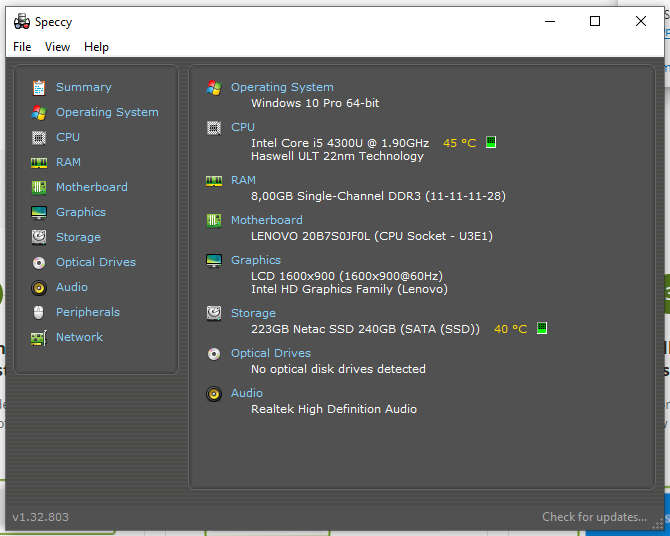Click the 223GB Netac SSD 240GB text
This screenshot has width=670, height=536.
[x=365, y=329]
